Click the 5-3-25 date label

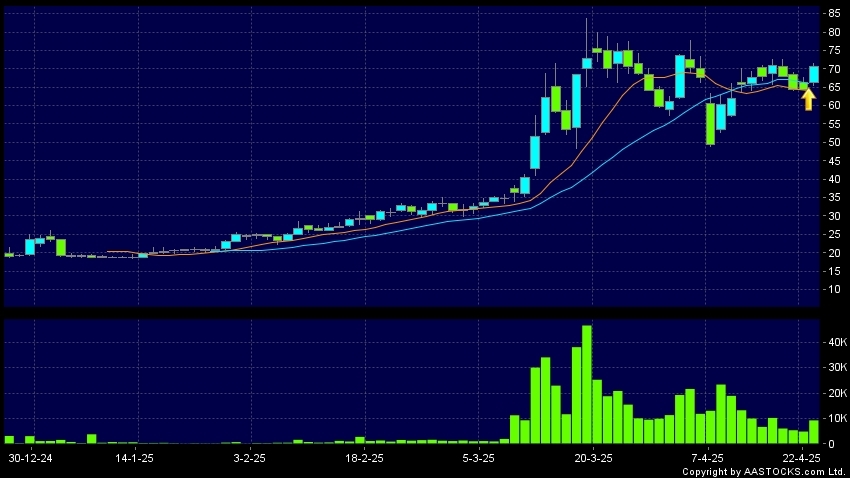tap(479, 458)
